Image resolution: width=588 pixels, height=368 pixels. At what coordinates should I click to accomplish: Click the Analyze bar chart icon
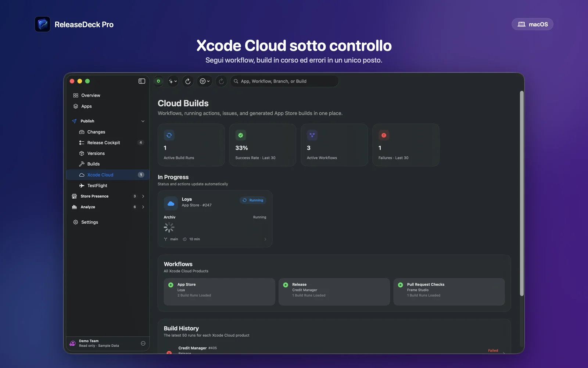[74, 207]
